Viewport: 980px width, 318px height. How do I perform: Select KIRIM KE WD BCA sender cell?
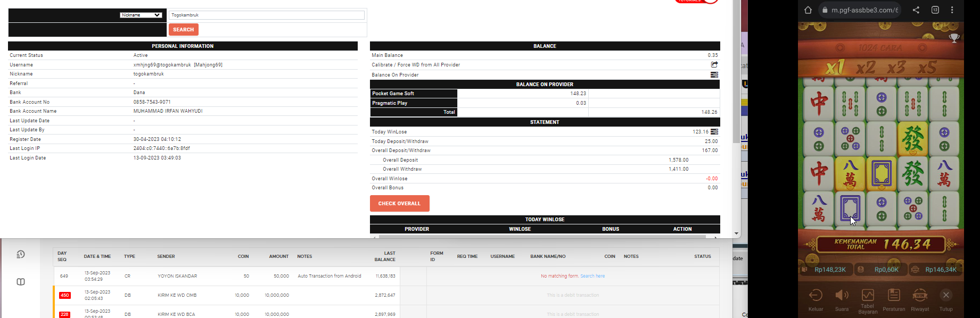coord(176,314)
